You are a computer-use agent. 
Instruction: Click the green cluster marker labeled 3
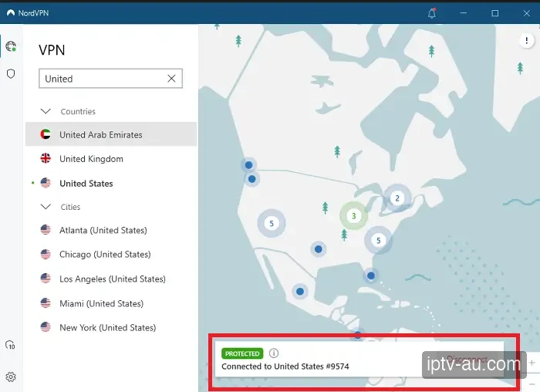pyautogui.click(x=353, y=215)
